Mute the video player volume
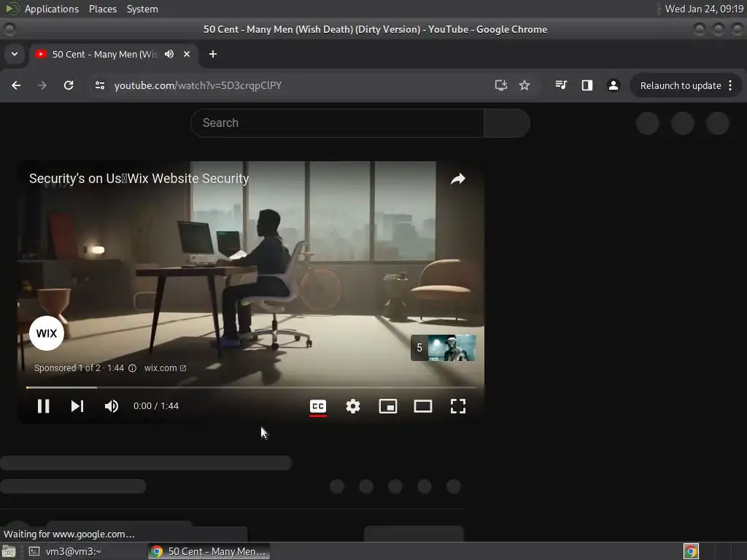Viewport: 747px width, 560px height. [x=112, y=406]
